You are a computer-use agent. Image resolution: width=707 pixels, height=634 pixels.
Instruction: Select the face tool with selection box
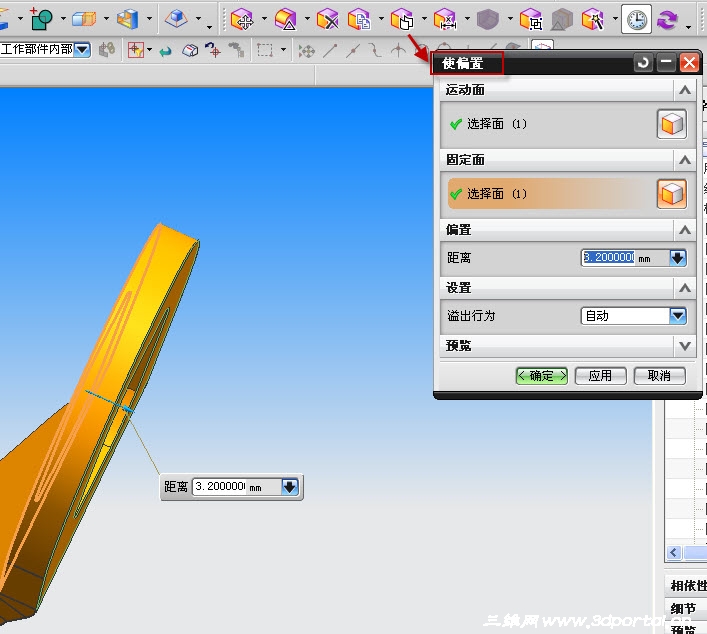[531, 20]
